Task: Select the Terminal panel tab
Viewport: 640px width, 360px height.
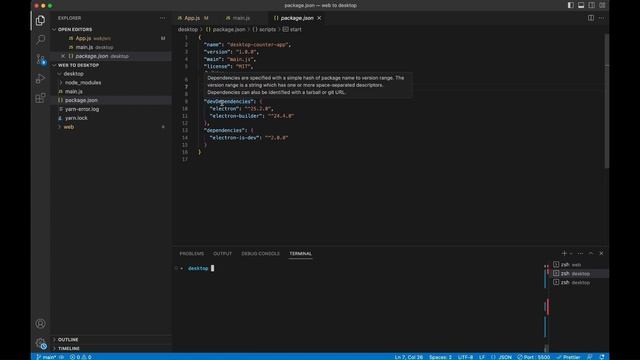Action: click(300, 253)
